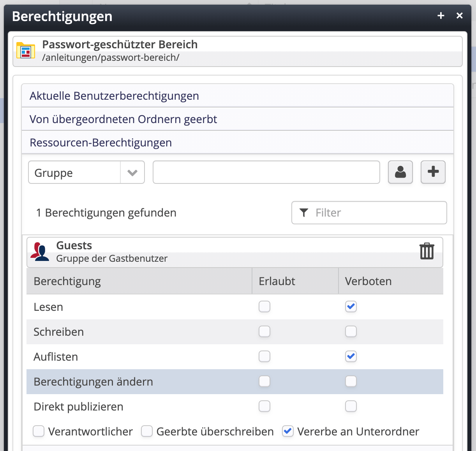
Task: Click the principal name input field
Action: point(266,172)
